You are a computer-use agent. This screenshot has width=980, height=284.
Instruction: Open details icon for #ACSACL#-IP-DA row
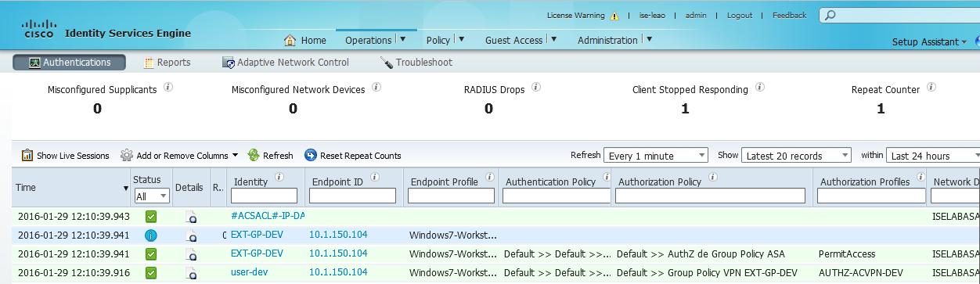tap(190, 217)
